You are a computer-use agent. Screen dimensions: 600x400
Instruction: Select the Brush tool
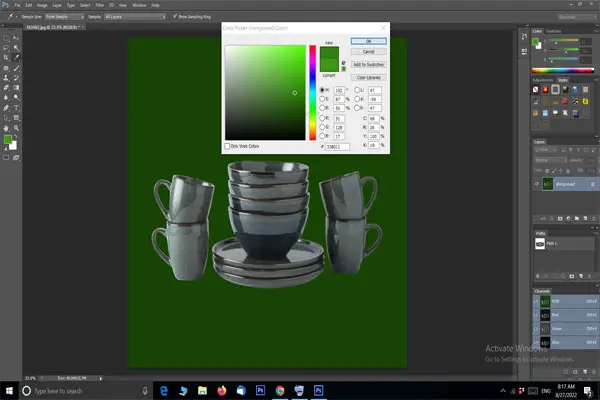click(x=16, y=68)
